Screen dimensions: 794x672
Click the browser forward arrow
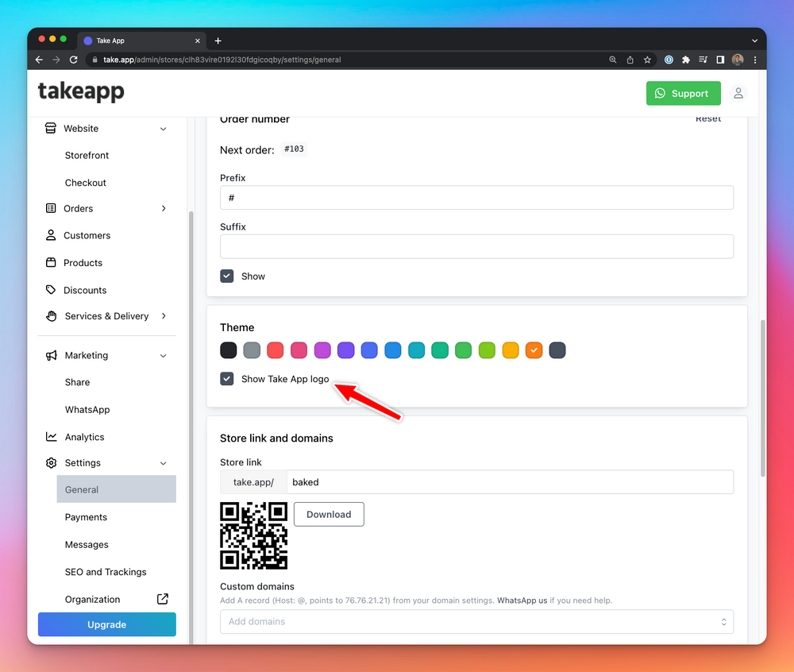(56, 60)
